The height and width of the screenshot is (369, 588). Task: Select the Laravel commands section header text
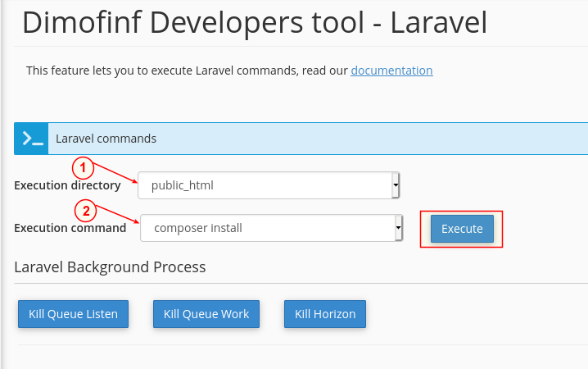(x=106, y=139)
